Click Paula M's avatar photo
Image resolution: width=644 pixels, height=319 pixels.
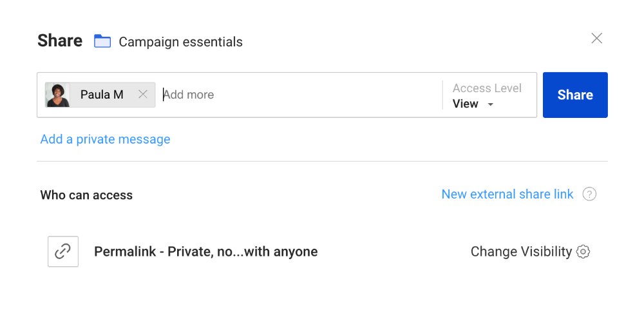[57, 95]
